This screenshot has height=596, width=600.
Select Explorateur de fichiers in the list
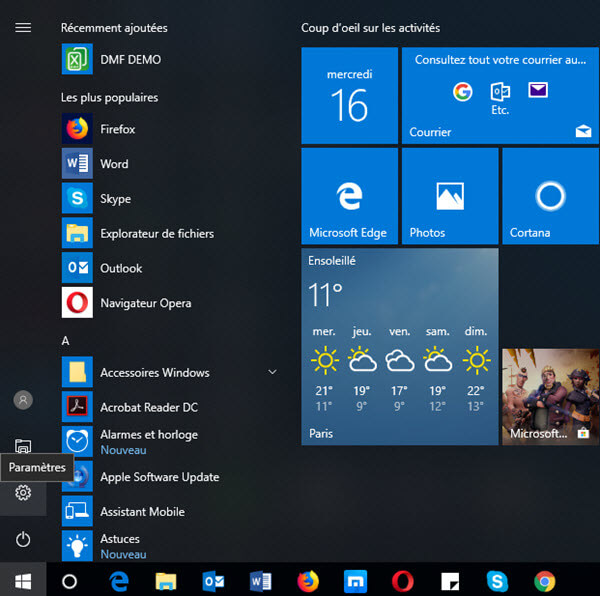coord(156,234)
